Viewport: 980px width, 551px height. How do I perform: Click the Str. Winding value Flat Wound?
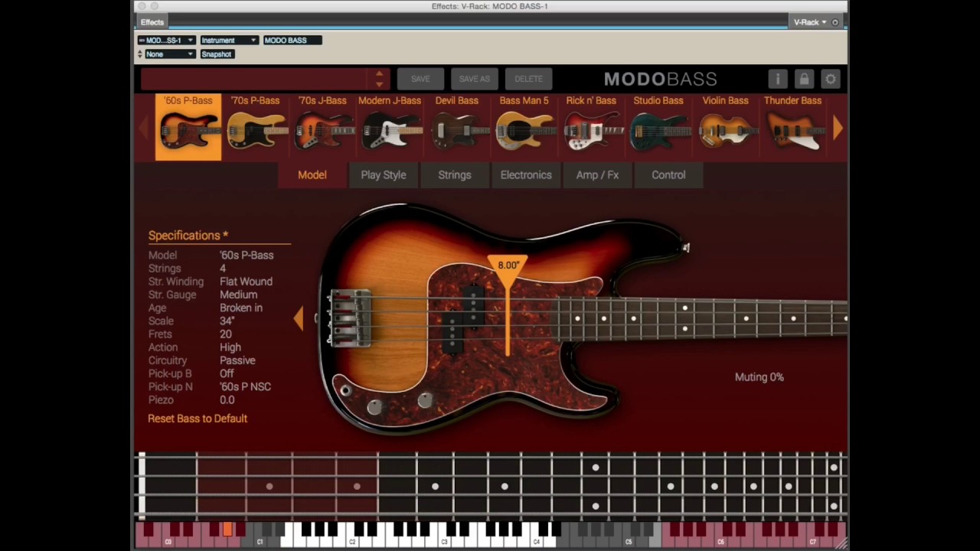(x=246, y=282)
